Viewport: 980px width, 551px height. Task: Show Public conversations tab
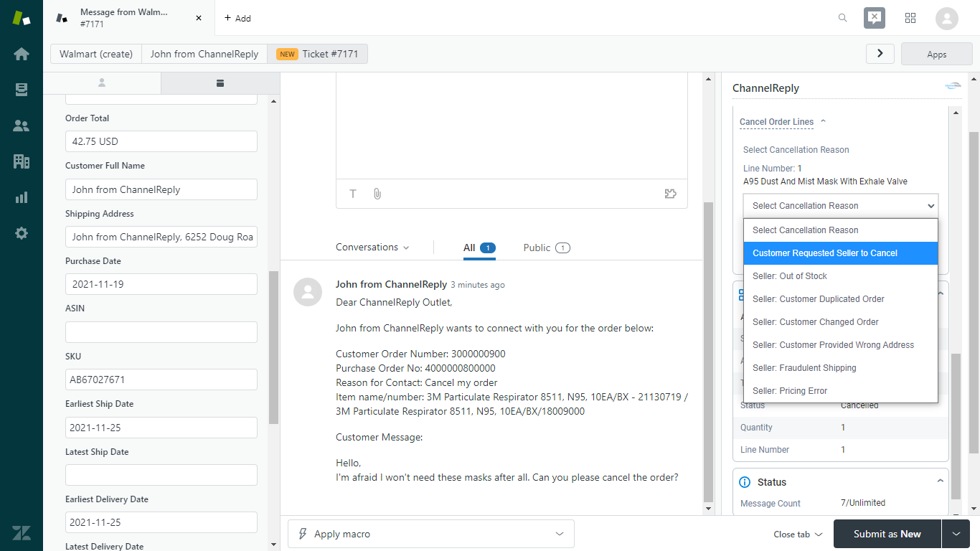click(547, 248)
